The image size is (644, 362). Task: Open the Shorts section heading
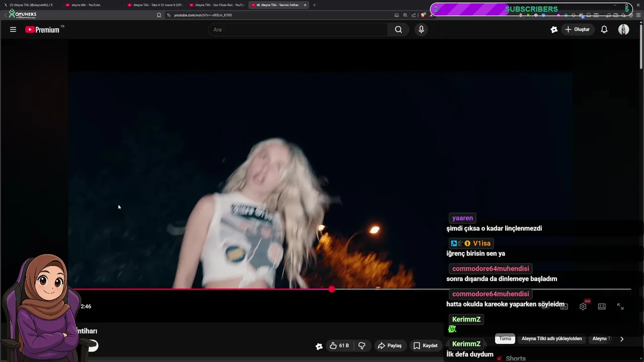point(515,358)
